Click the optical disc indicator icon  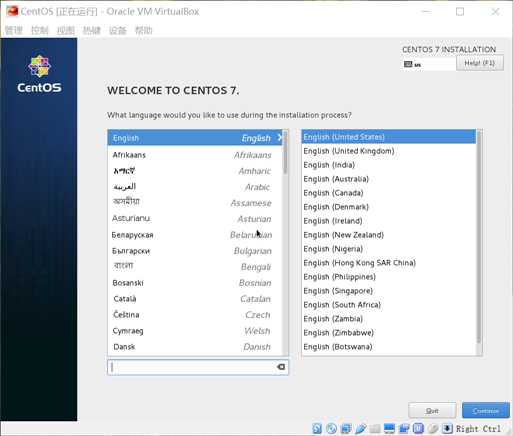pos(332,428)
